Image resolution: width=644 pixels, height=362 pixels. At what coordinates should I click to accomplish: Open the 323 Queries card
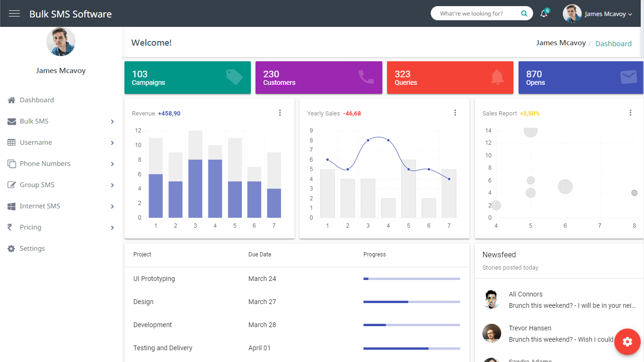[450, 78]
